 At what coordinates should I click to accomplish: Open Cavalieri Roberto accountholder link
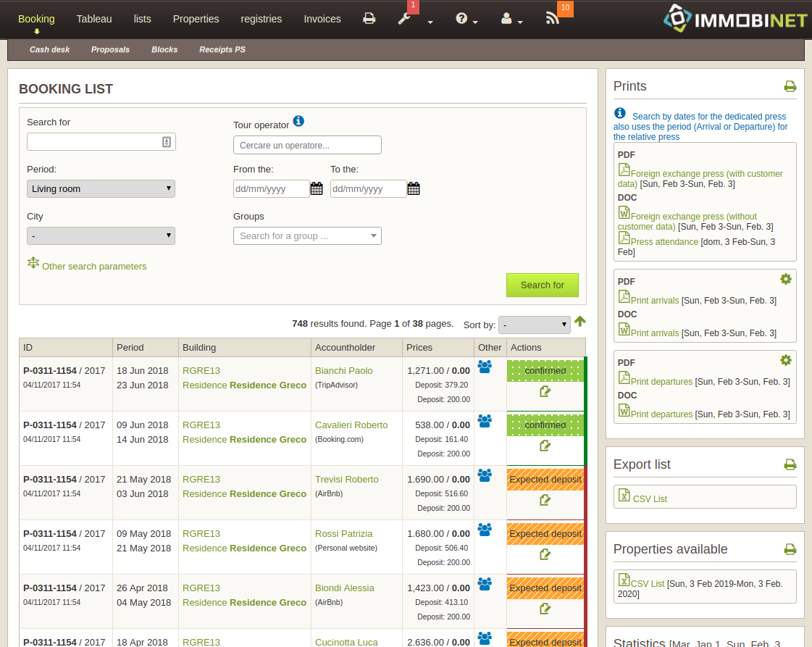(351, 425)
